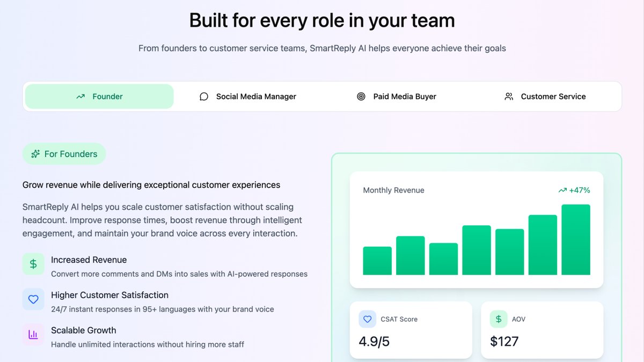644x362 pixels.
Task: Click the +47% growth value
Action: [x=580, y=190]
